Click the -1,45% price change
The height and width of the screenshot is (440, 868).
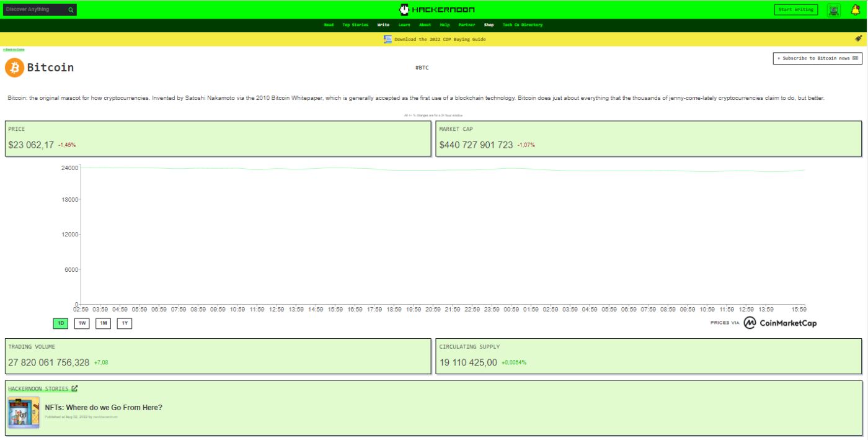coord(67,145)
